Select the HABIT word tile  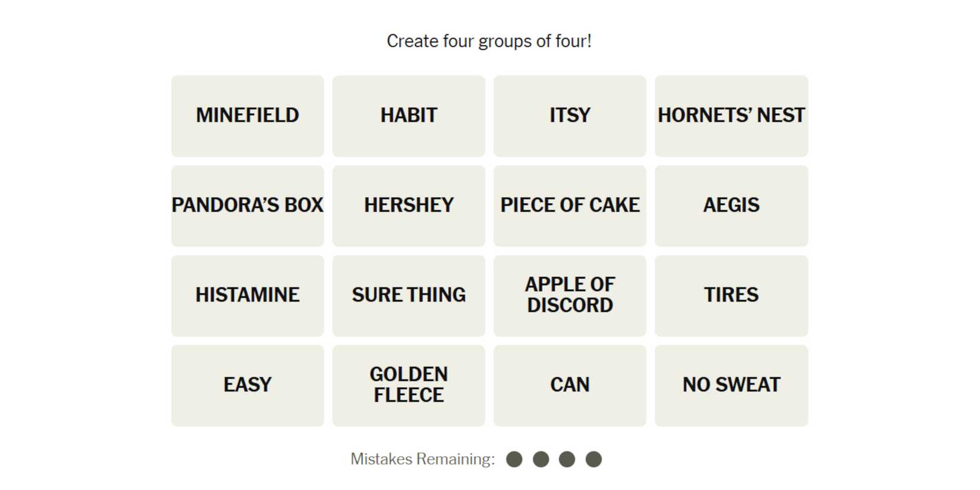[409, 116]
